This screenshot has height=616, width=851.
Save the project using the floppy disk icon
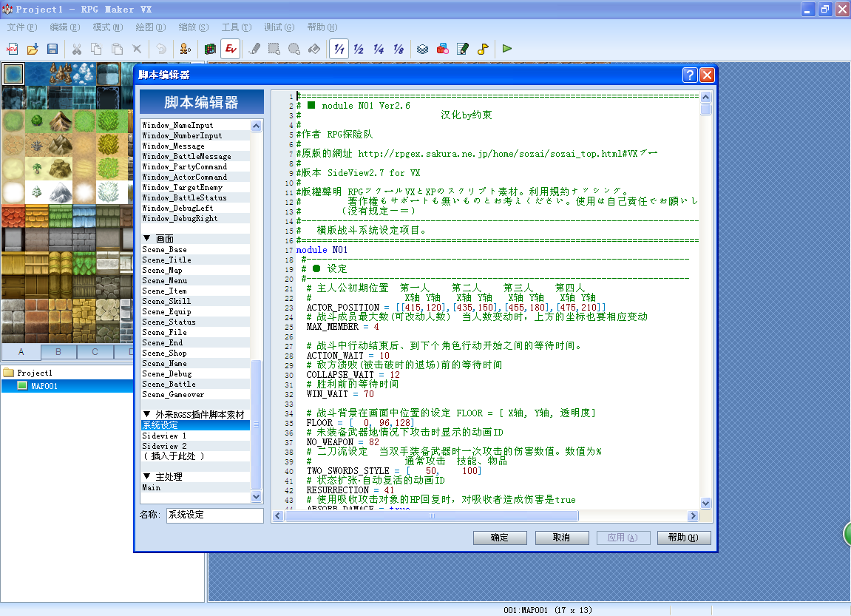point(52,49)
